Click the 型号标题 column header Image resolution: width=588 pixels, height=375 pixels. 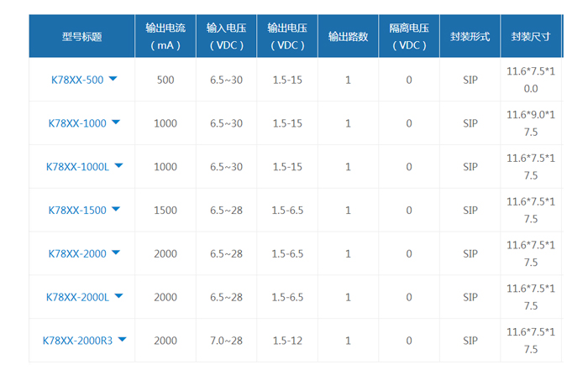coord(81,36)
